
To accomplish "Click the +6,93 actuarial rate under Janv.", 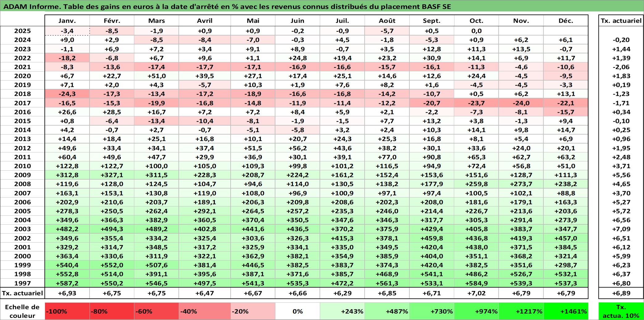I will tap(67, 293).
